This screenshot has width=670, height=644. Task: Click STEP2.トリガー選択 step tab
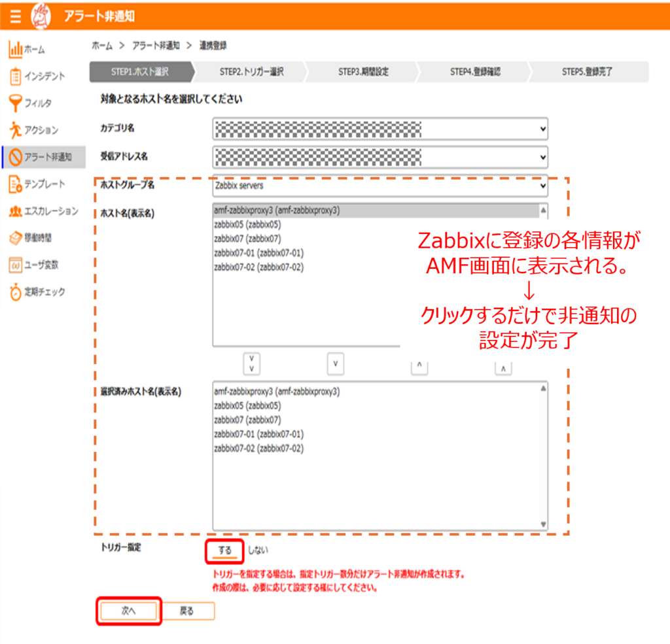pyautogui.click(x=252, y=72)
